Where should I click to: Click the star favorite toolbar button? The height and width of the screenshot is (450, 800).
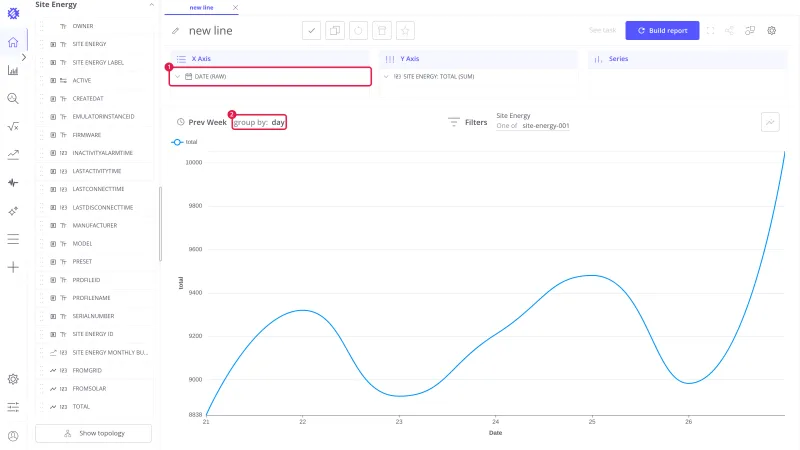405,31
